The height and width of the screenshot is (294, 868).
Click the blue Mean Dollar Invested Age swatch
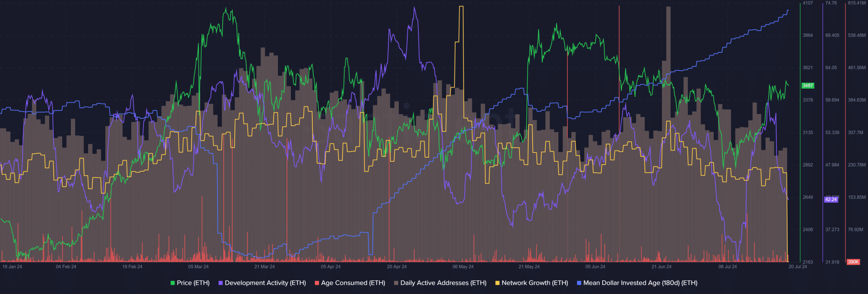coord(579,283)
